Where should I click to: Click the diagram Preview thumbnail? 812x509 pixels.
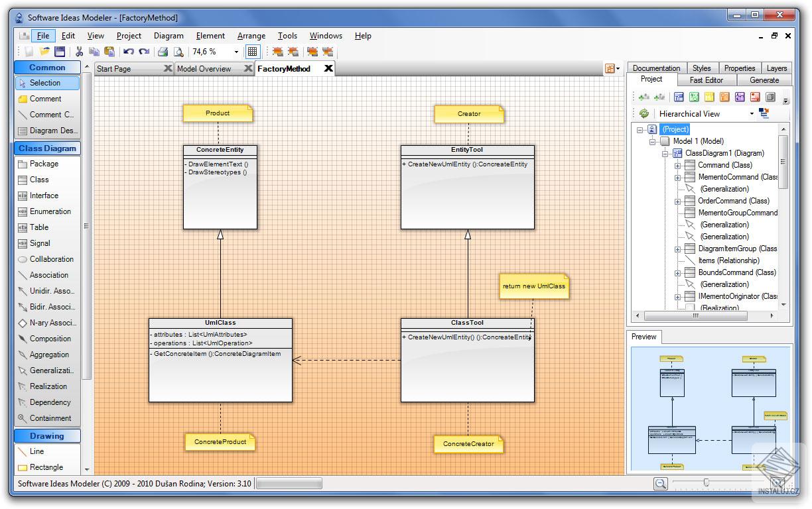point(710,409)
